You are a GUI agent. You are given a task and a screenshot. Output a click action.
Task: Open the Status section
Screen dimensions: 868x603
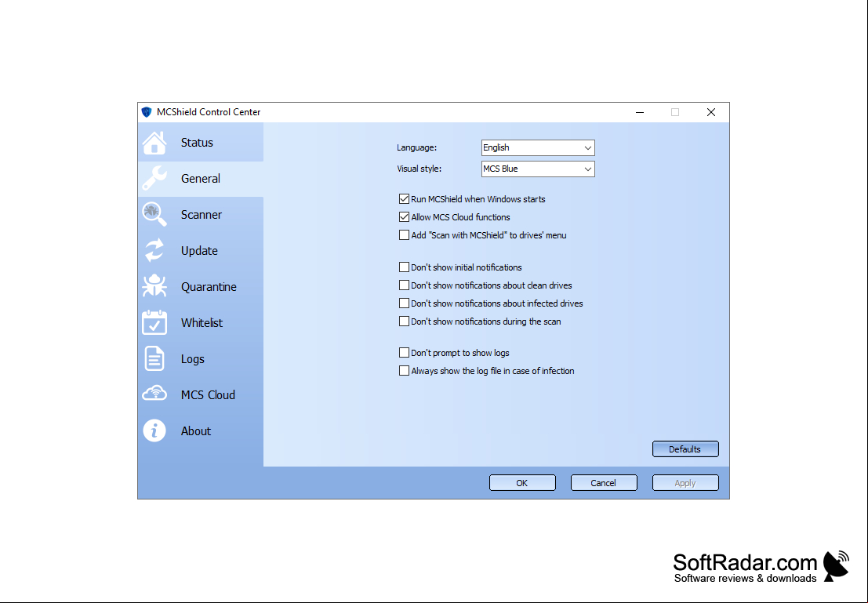tap(201, 143)
